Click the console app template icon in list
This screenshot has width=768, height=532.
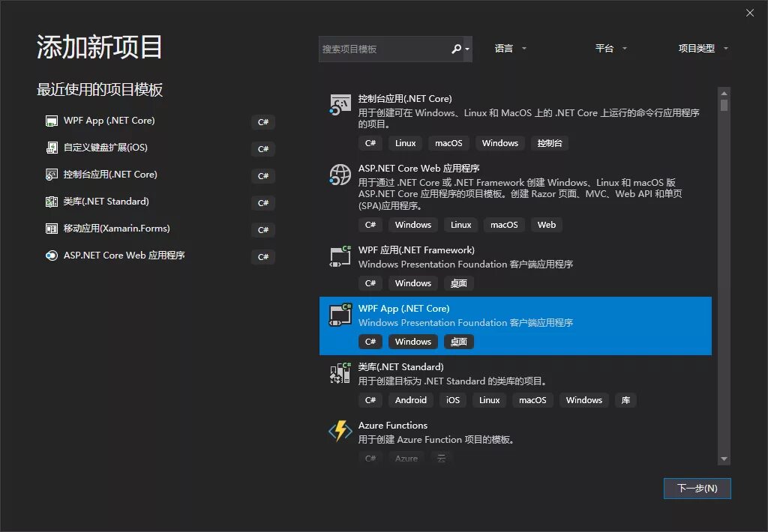coord(340,105)
